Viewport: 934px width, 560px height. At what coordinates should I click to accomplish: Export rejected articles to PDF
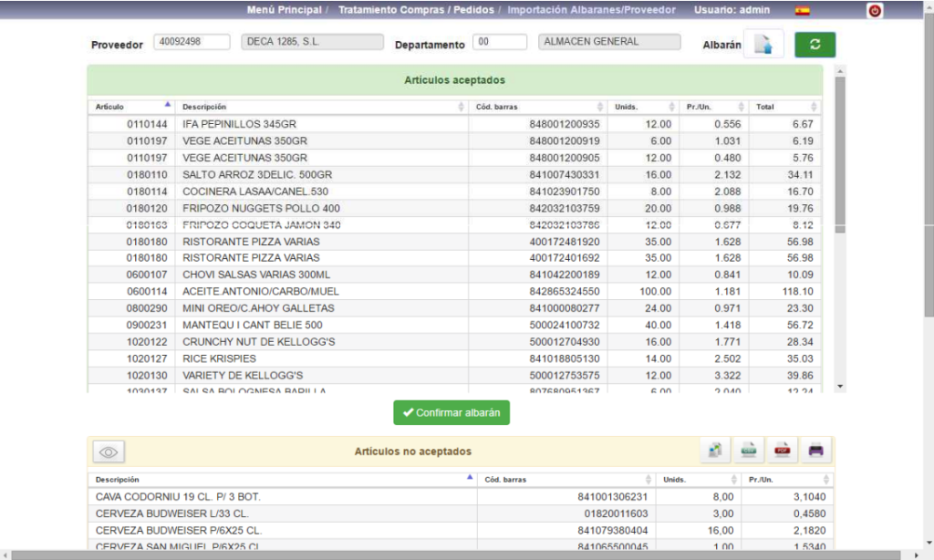782,451
